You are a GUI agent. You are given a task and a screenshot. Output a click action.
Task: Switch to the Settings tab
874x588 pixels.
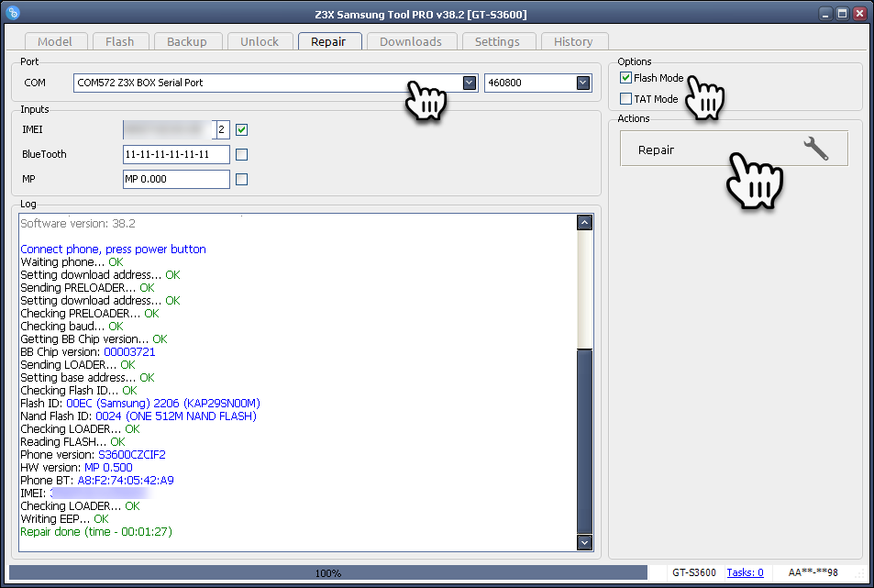[x=497, y=42]
